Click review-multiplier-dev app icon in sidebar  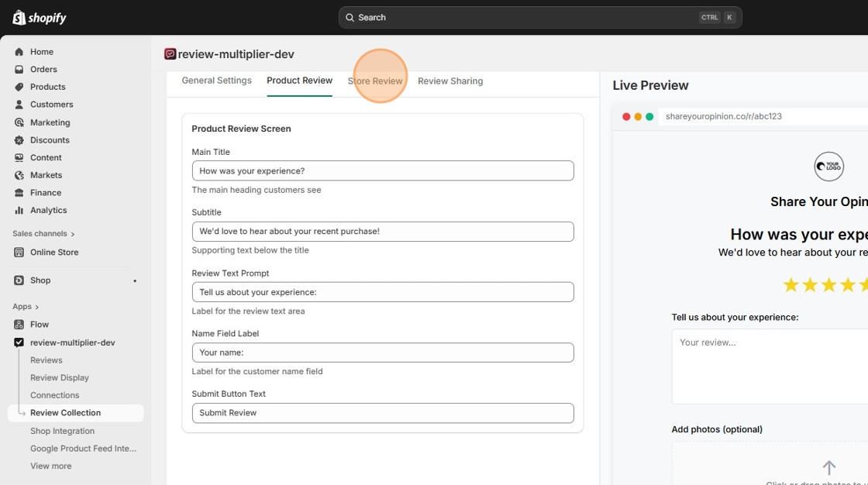point(19,342)
